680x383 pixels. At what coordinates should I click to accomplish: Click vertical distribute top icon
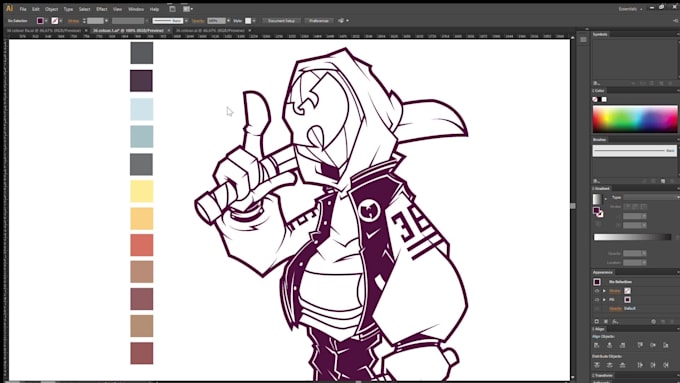pyautogui.click(x=597, y=365)
